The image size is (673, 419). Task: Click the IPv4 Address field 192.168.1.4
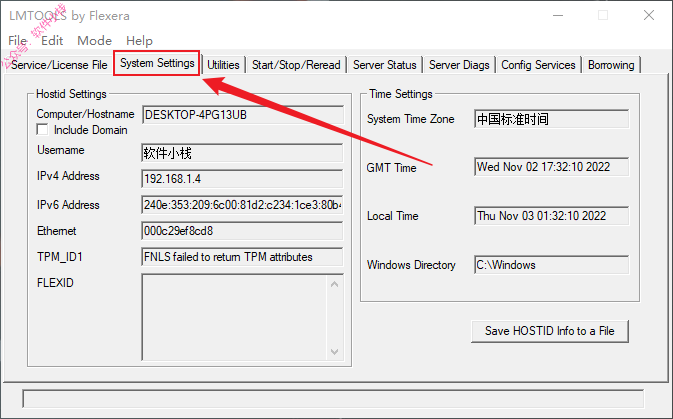(243, 179)
